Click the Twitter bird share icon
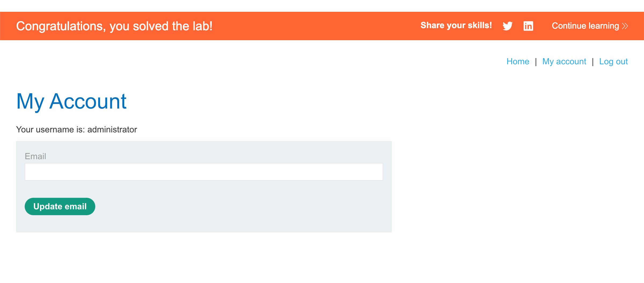This screenshot has height=283, width=644. point(507,26)
